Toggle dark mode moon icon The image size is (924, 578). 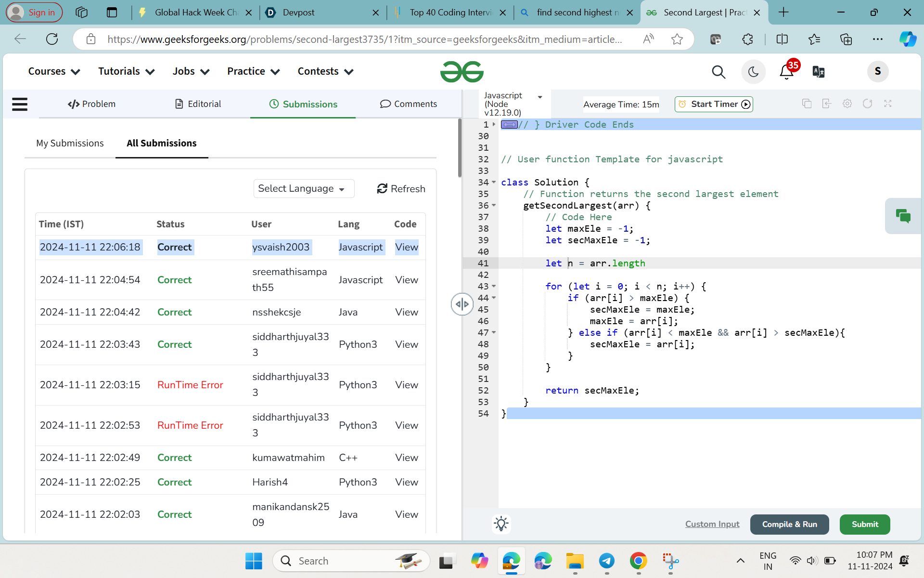coord(753,72)
